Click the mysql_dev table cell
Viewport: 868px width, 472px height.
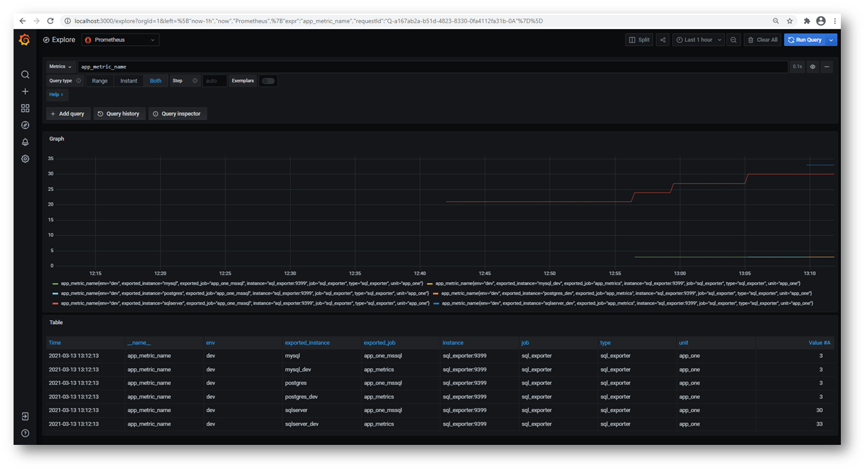pyautogui.click(x=298, y=370)
